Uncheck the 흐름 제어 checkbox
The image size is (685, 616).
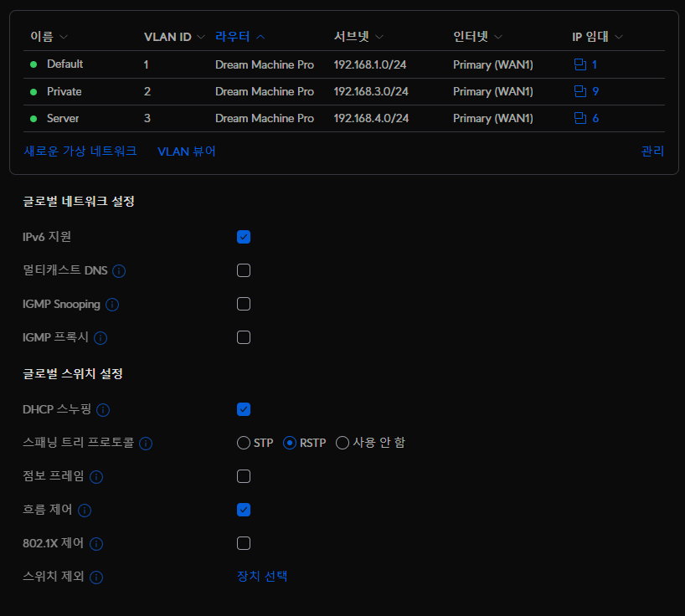click(244, 510)
